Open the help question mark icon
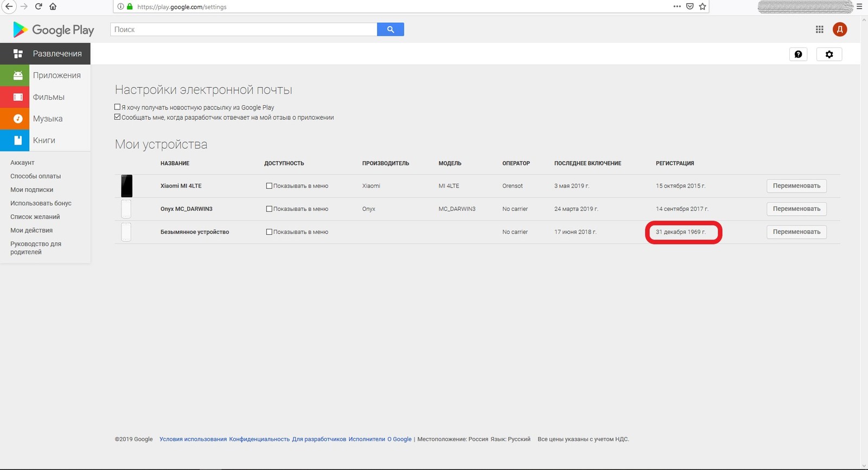The height and width of the screenshot is (470, 868). pos(798,54)
